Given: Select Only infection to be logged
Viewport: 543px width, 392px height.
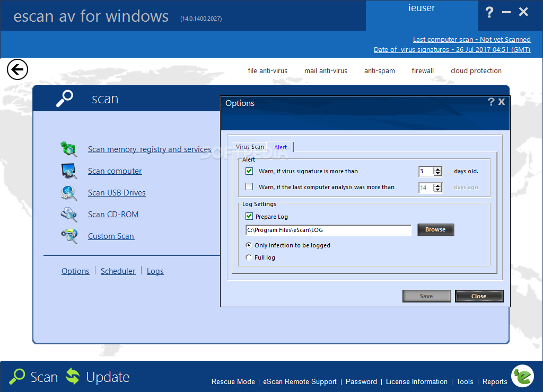Looking at the screenshot, I should [248, 245].
